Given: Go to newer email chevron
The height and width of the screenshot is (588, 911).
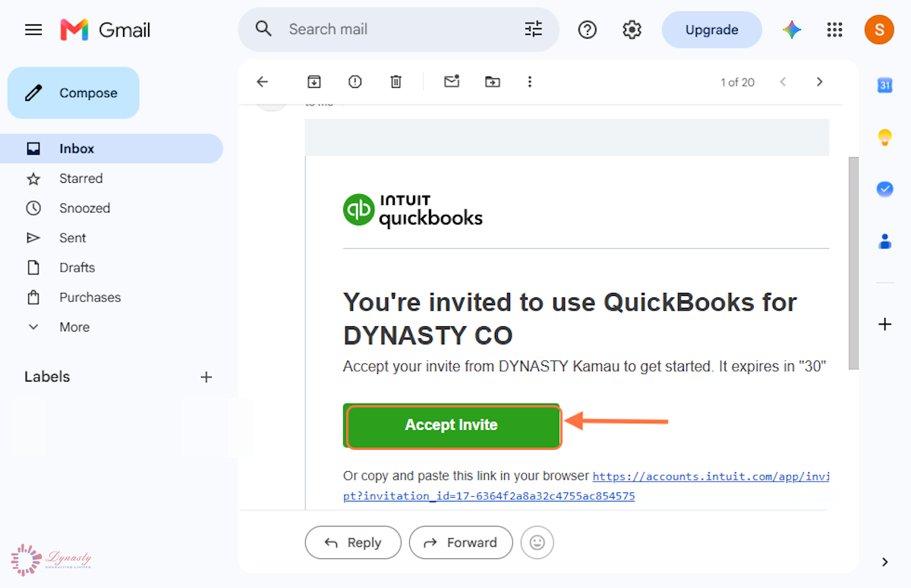Looking at the screenshot, I should click(x=783, y=82).
